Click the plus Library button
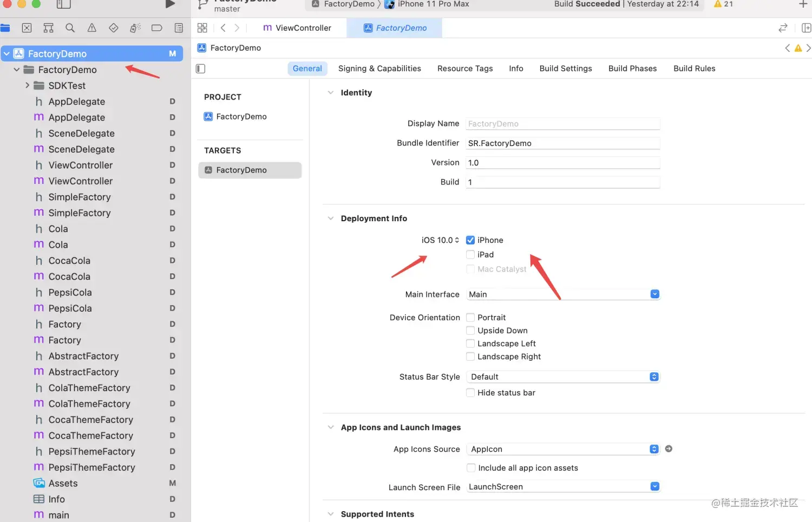This screenshot has width=812, height=522. pyautogui.click(x=803, y=4)
